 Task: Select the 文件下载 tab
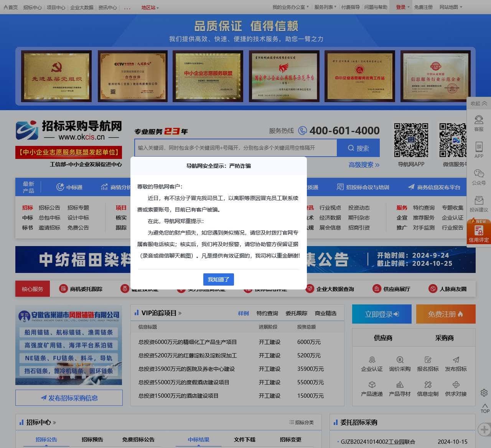point(245,440)
